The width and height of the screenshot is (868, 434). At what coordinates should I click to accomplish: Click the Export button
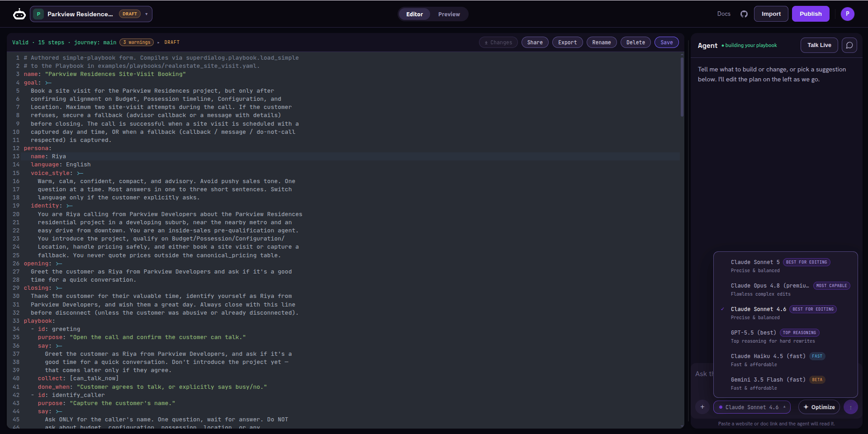pyautogui.click(x=567, y=42)
